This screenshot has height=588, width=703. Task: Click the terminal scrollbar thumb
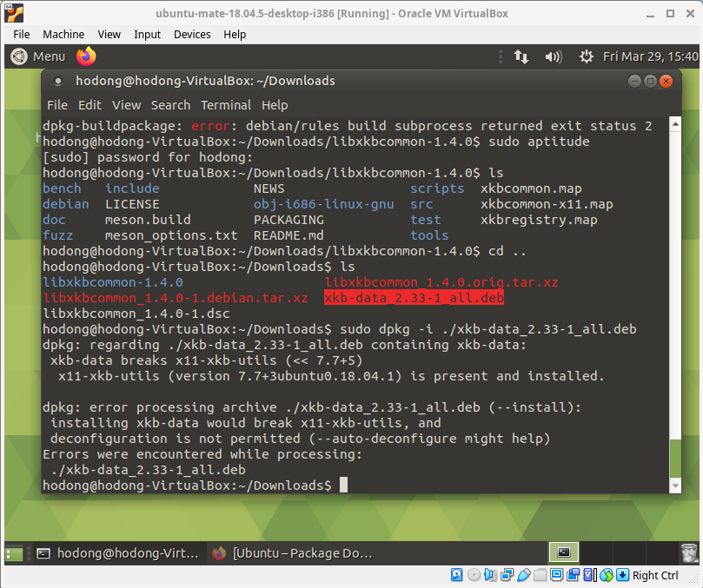[675, 459]
